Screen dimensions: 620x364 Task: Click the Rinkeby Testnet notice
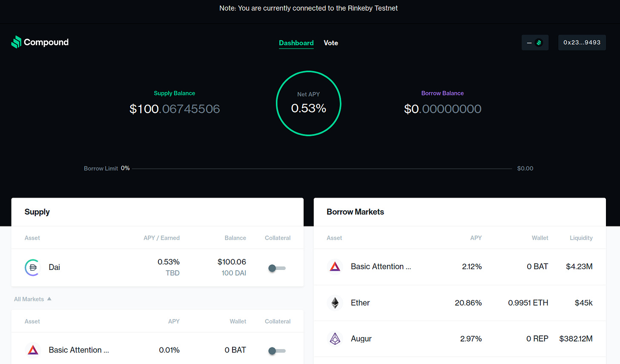tap(309, 8)
